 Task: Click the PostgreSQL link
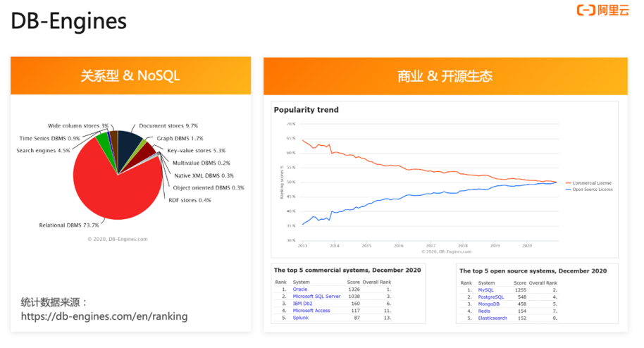(x=491, y=297)
